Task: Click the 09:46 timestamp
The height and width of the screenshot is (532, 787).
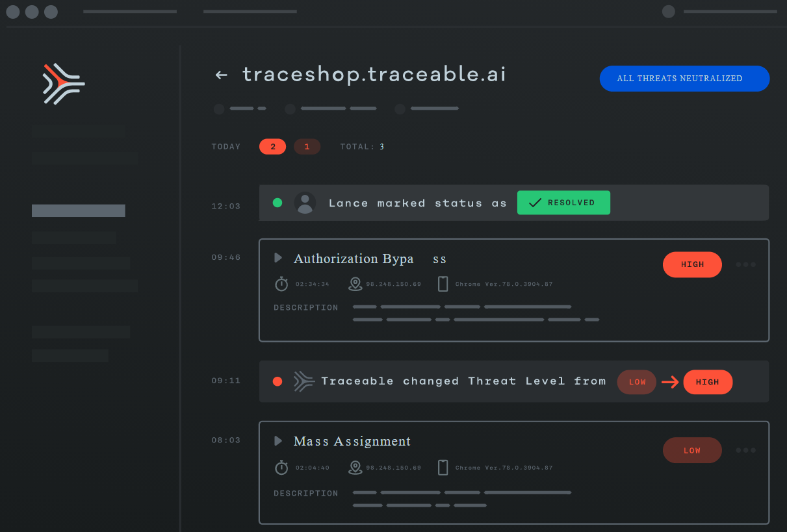Action: tap(226, 257)
